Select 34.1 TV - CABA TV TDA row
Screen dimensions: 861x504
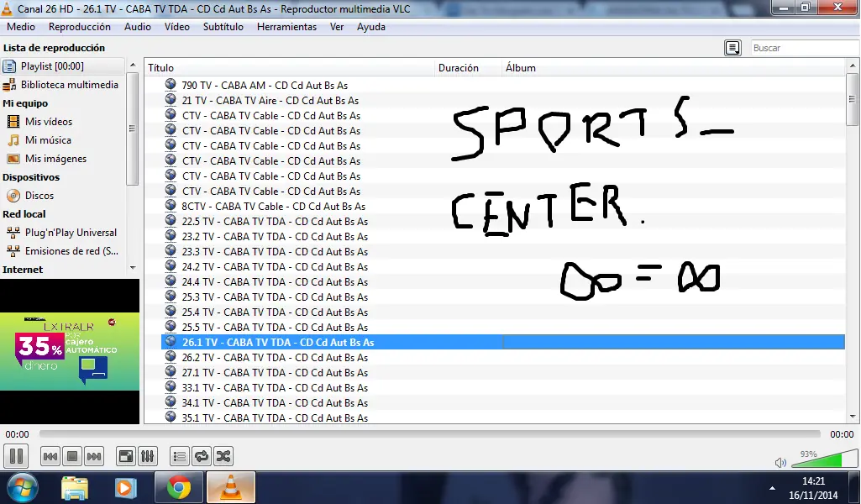(503, 402)
